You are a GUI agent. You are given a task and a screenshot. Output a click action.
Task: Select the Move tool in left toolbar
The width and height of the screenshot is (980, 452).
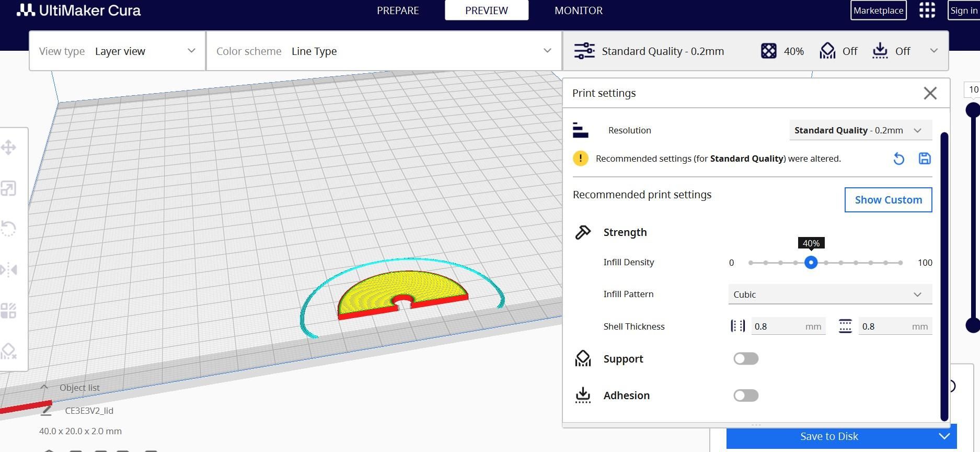coord(8,148)
